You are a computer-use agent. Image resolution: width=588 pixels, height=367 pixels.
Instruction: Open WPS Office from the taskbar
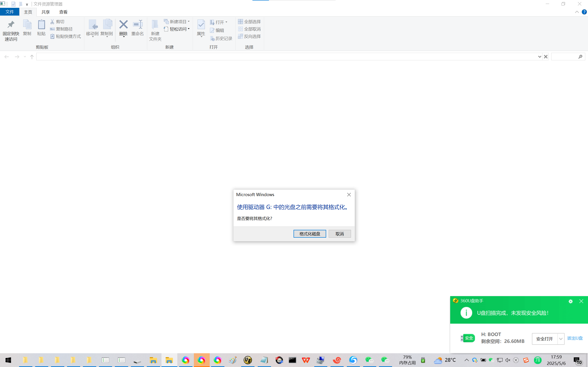(306, 360)
